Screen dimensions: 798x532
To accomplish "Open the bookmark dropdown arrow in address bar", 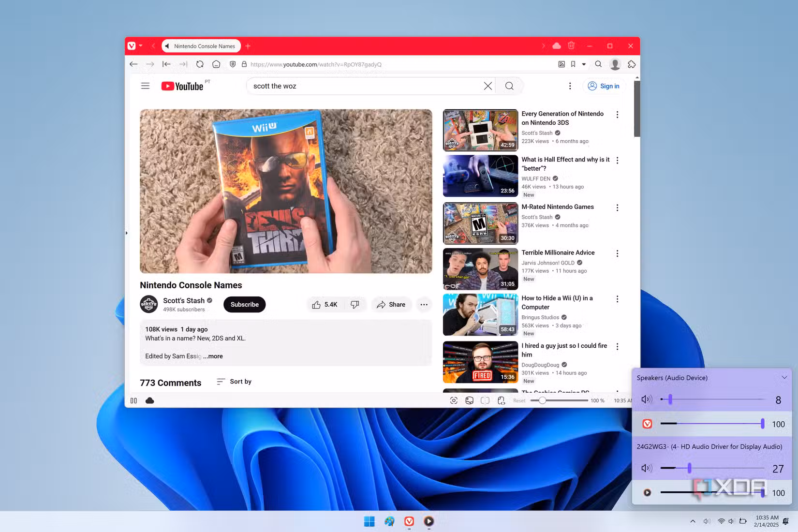I will (x=584, y=64).
